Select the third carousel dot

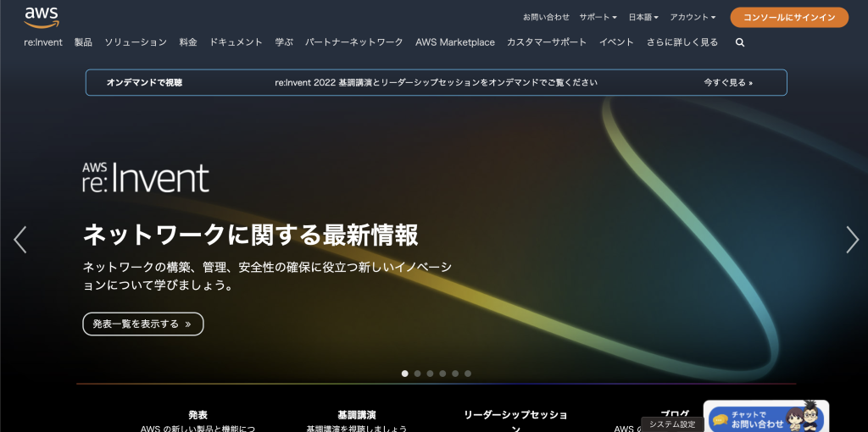(430, 374)
